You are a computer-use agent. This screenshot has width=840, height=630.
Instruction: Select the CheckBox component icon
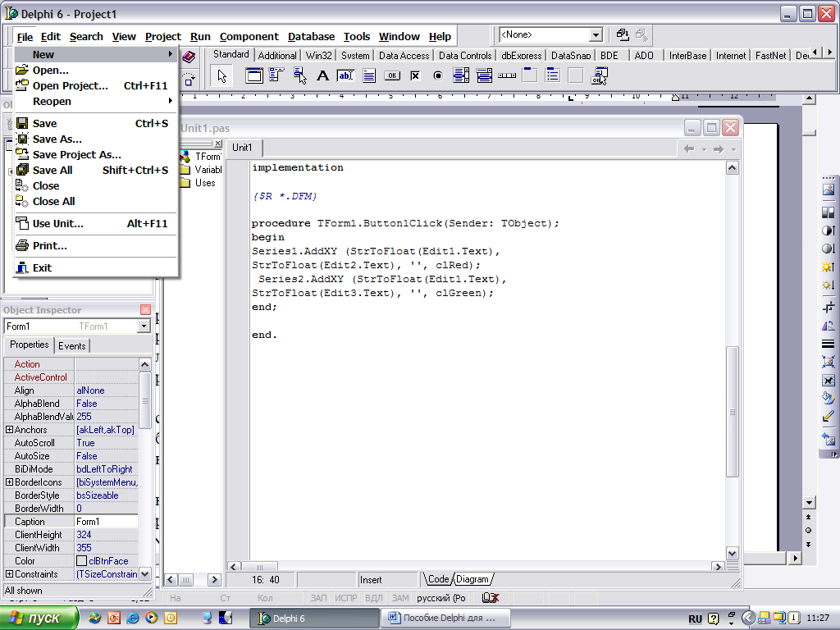(414, 75)
